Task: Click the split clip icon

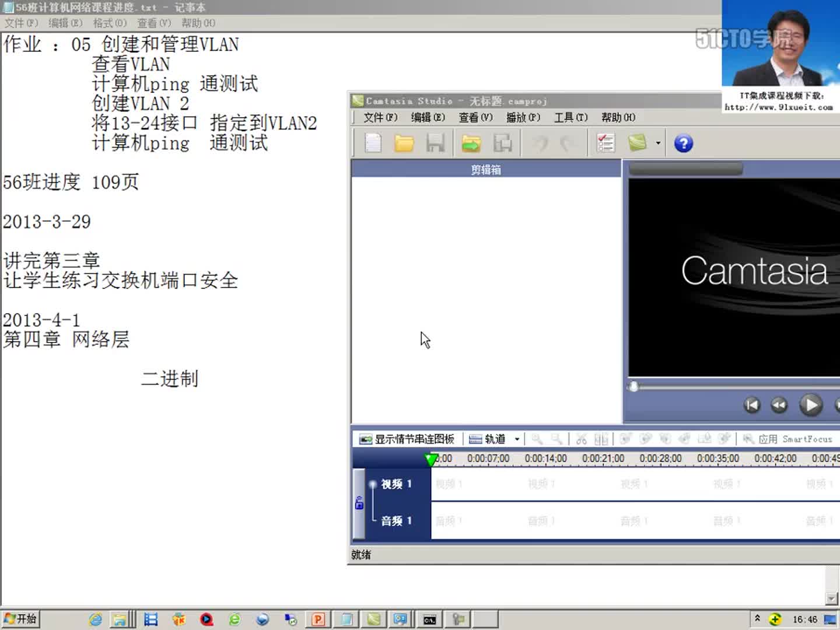Action: coord(601,439)
